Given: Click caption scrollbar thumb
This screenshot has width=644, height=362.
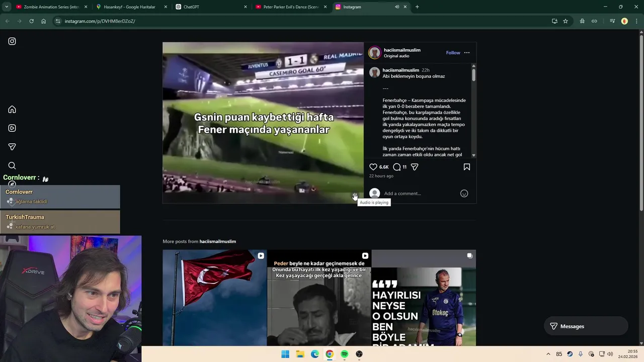Looking at the screenshot, I should point(473,75).
